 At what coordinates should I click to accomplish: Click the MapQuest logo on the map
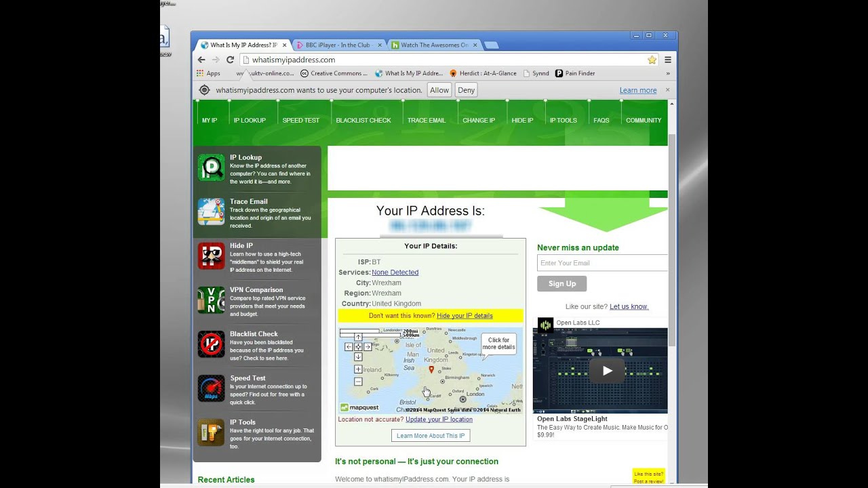coord(359,407)
